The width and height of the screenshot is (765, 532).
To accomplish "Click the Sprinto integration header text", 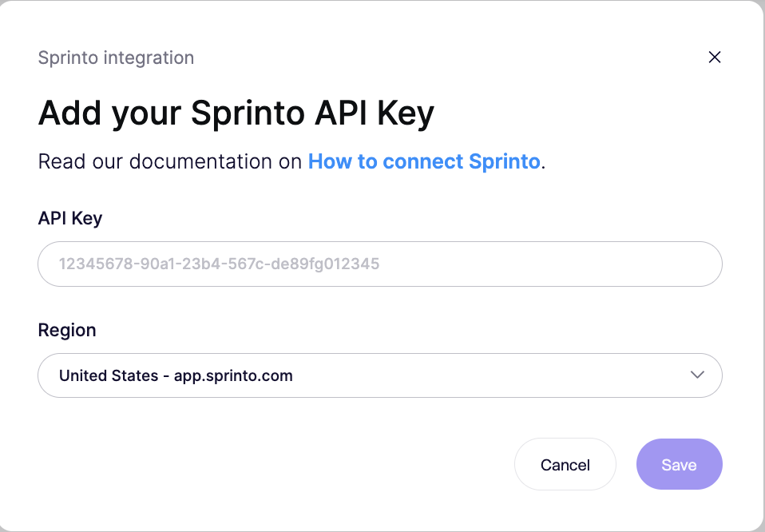I will [116, 58].
